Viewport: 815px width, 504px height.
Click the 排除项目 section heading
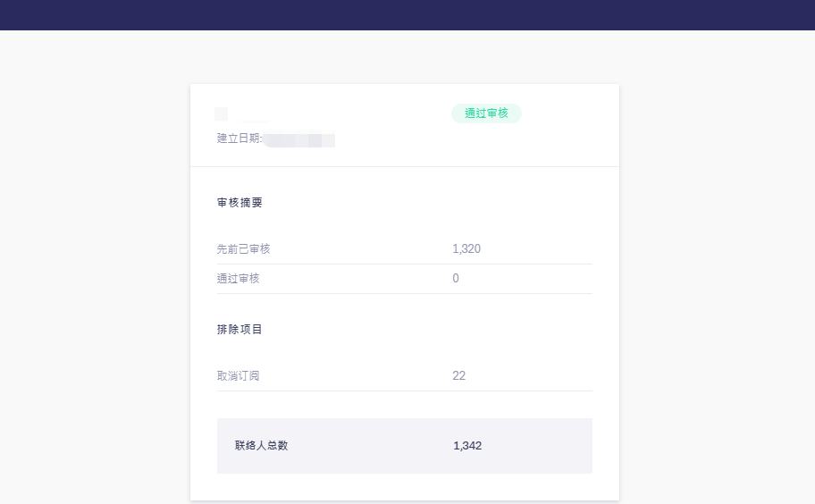(x=239, y=330)
